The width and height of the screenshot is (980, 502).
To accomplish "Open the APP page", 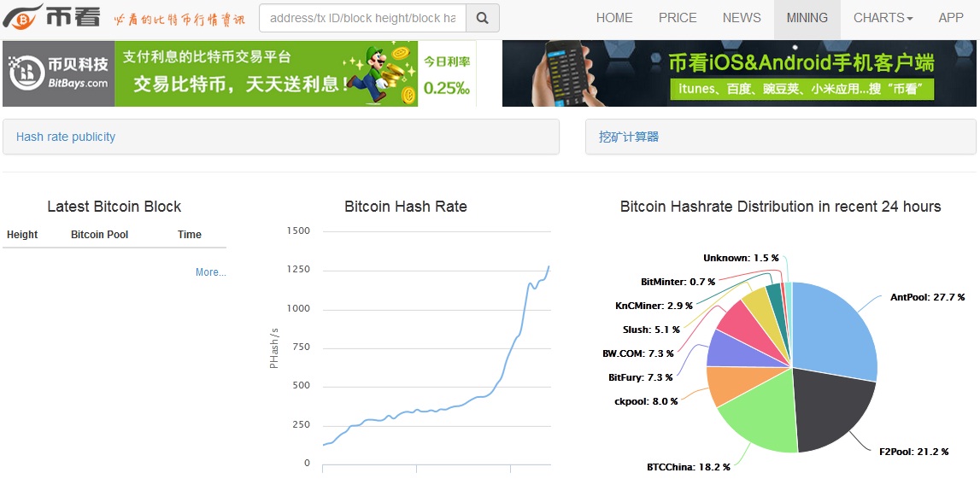I will coord(951,18).
